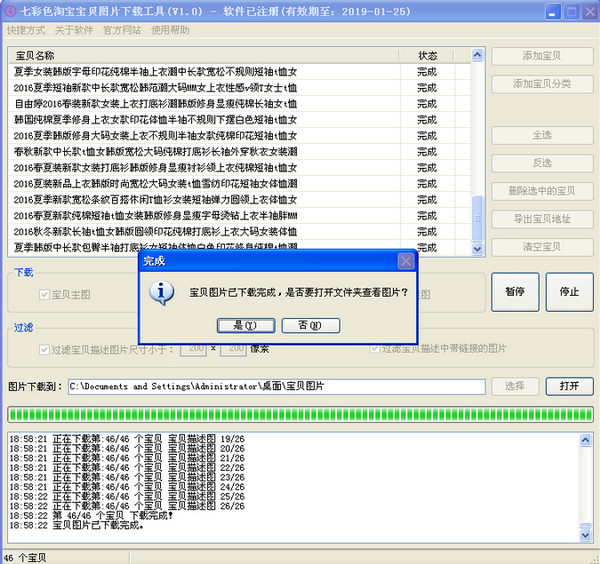
Task: Select row 2016夏季短袖新款中长款宽松韩范
Action: 239,88
